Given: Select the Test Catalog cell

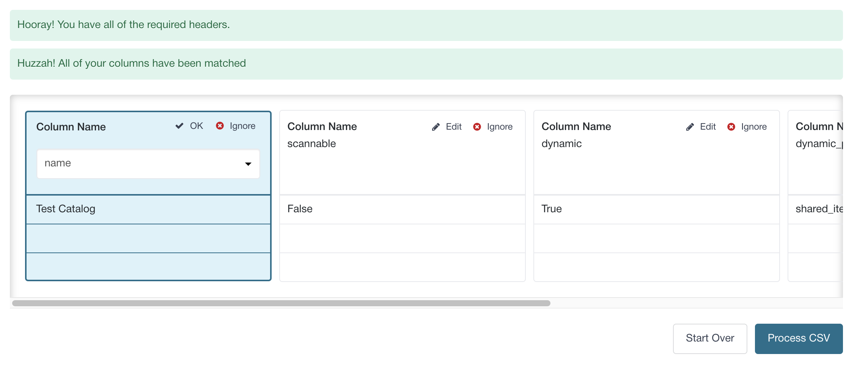Looking at the screenshot, I should pos(148,209).
